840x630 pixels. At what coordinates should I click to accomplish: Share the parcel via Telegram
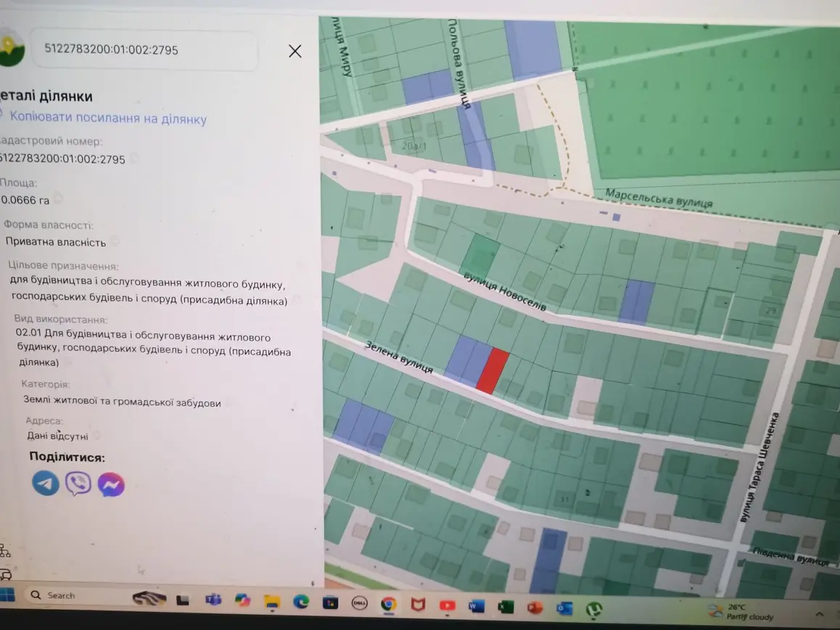point(46,483)
